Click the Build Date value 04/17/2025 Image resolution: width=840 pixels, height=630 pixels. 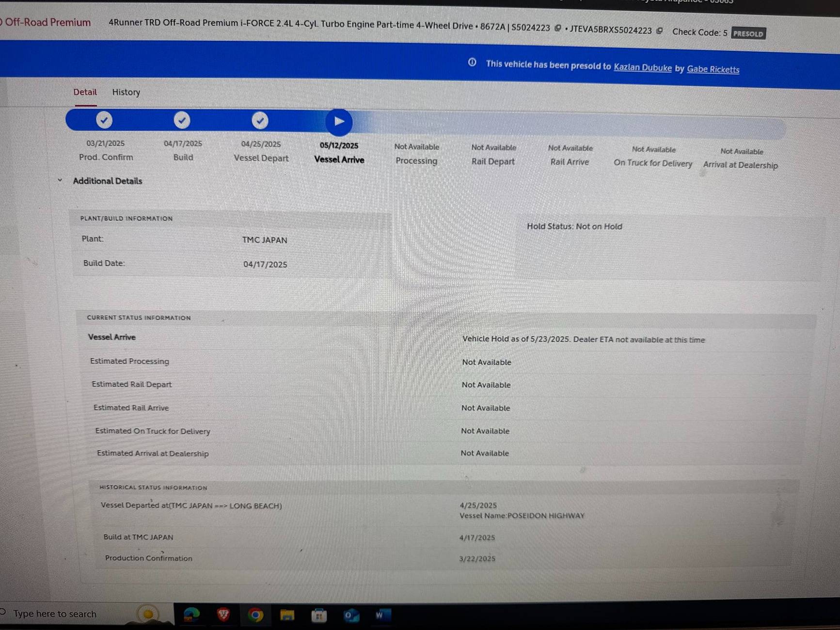(265, 265)
